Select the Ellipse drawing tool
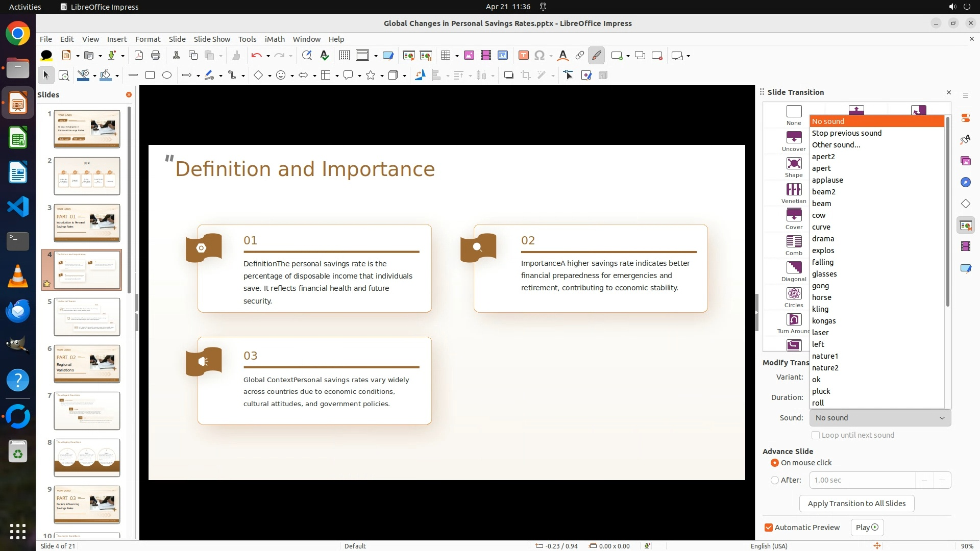The image size is (980, 551). [x=167, y=76]
